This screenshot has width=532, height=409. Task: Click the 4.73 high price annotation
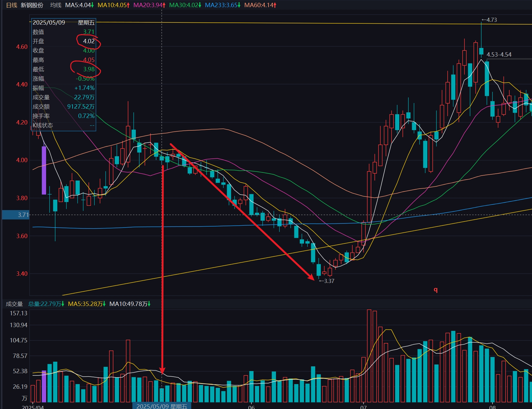click(489, 20)
